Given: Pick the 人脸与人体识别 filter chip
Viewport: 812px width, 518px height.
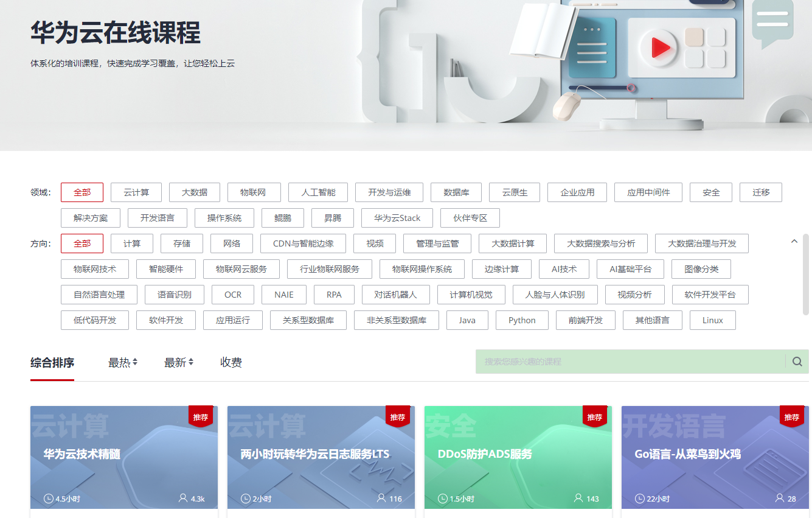Looking at the screenshot, I should [x=555, y=295].
